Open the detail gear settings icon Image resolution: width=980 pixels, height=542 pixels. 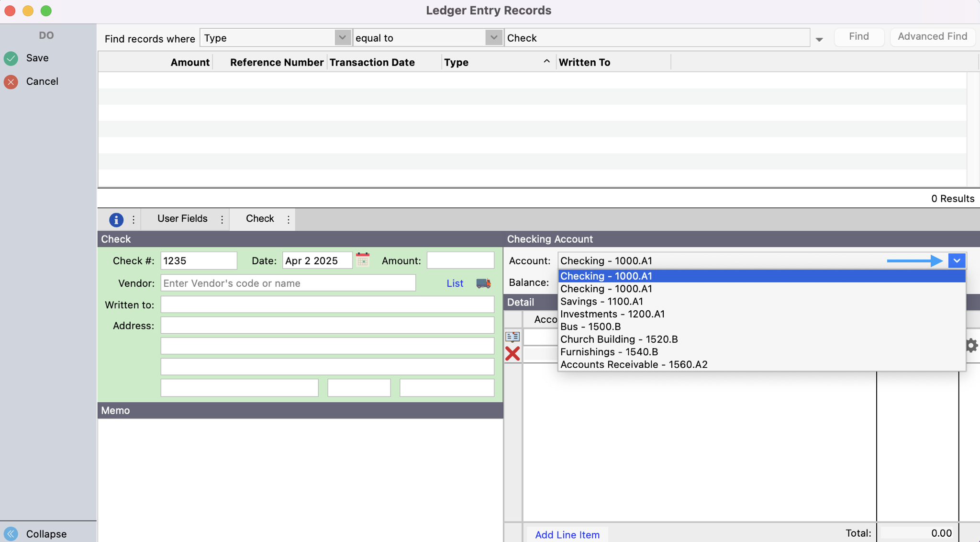coord(972,345)
